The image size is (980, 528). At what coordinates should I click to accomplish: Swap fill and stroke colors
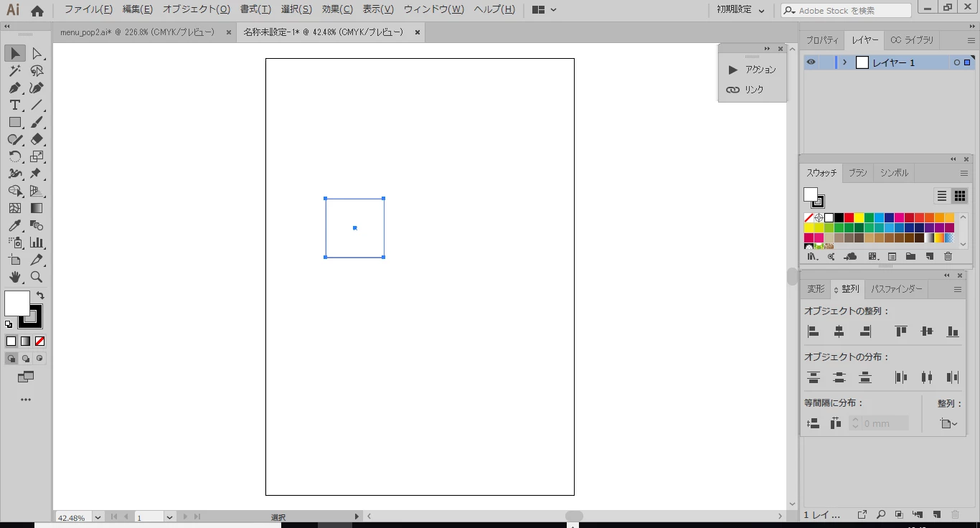[40, 295]
